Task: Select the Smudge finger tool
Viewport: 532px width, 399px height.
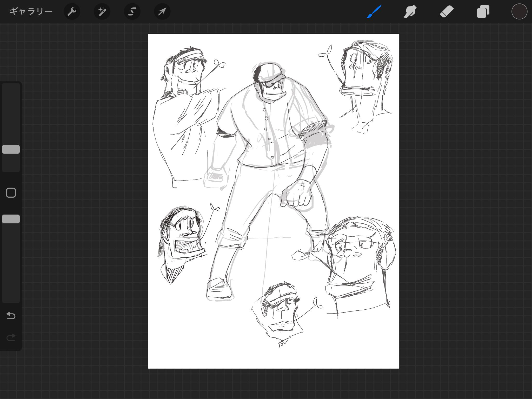Action: [410, 11]
